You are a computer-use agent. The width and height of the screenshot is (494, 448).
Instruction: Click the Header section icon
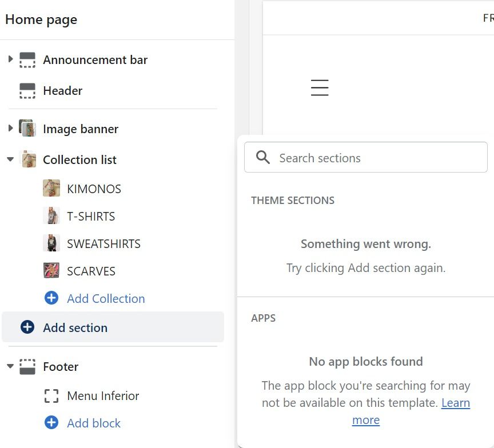coord(27,91)
